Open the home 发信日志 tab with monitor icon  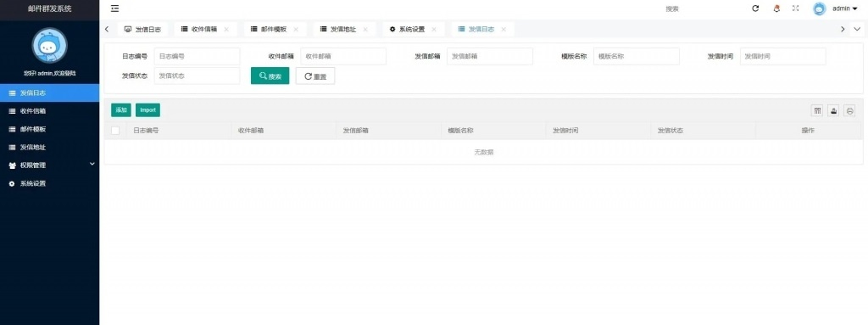tap(142, 30)
